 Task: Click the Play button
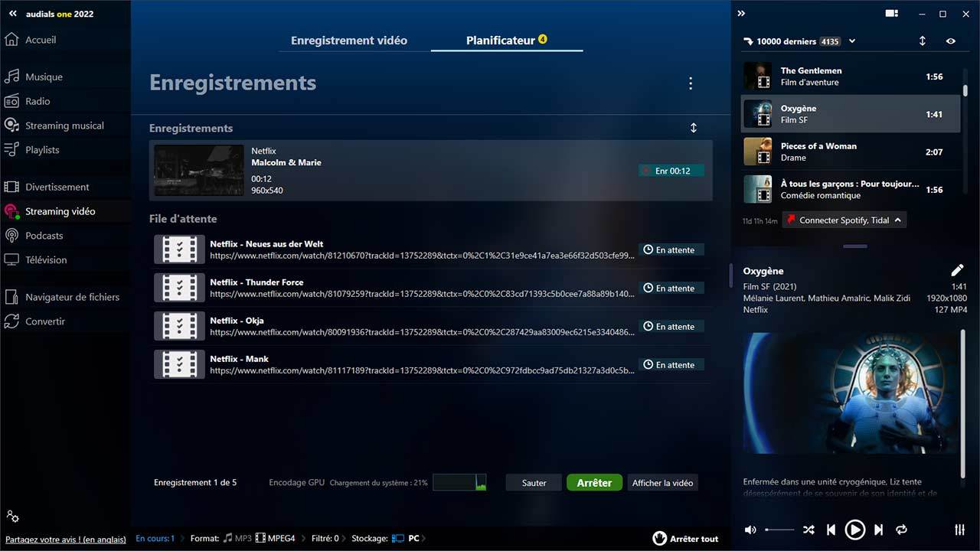[x=854, y=530]
